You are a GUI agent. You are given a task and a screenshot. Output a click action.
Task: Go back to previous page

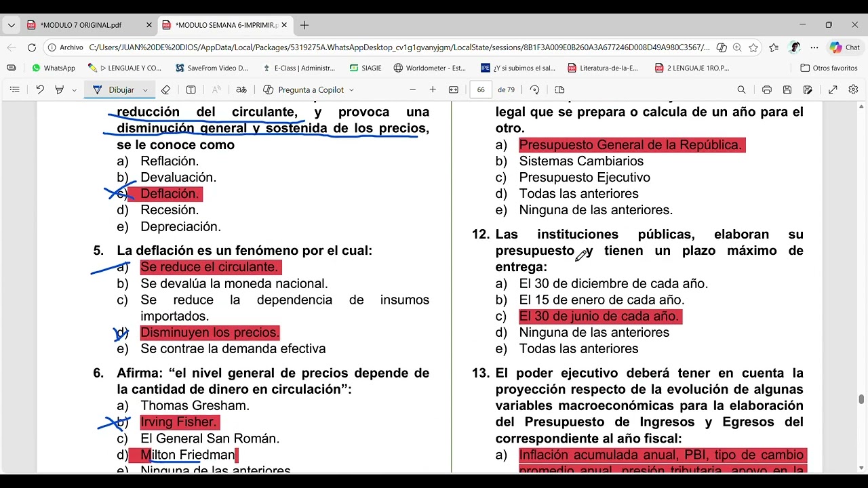coord(12,47)
